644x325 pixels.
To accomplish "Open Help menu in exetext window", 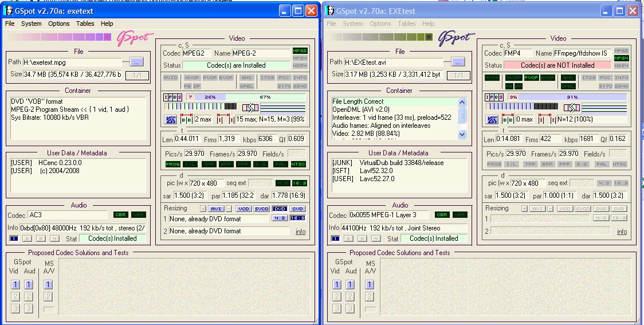I will click(x=107, y=24).
